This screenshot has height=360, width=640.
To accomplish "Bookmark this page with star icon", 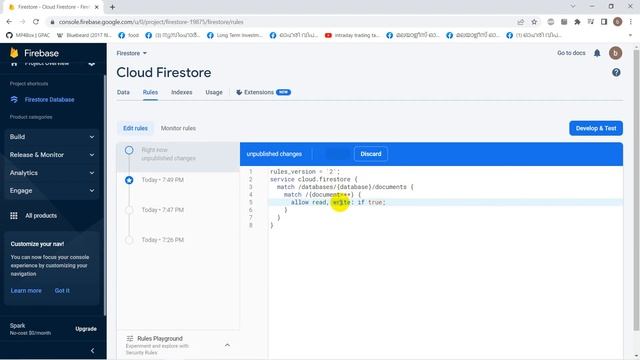I will pyautogui.click(x=534, y=22).
